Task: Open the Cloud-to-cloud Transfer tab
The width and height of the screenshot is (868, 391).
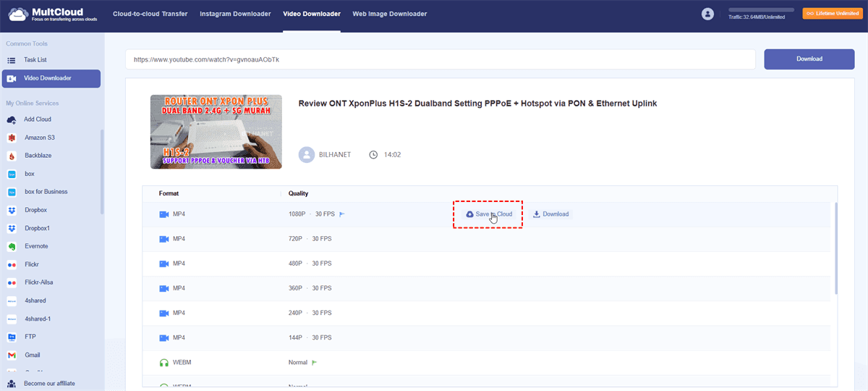Action: [151, 14]
